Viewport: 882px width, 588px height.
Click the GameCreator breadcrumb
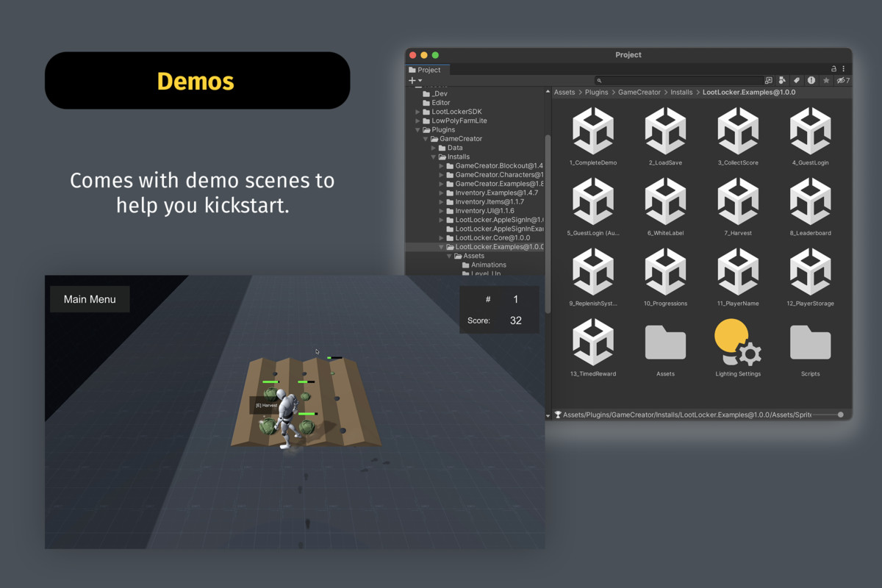(x=639, y=93)
